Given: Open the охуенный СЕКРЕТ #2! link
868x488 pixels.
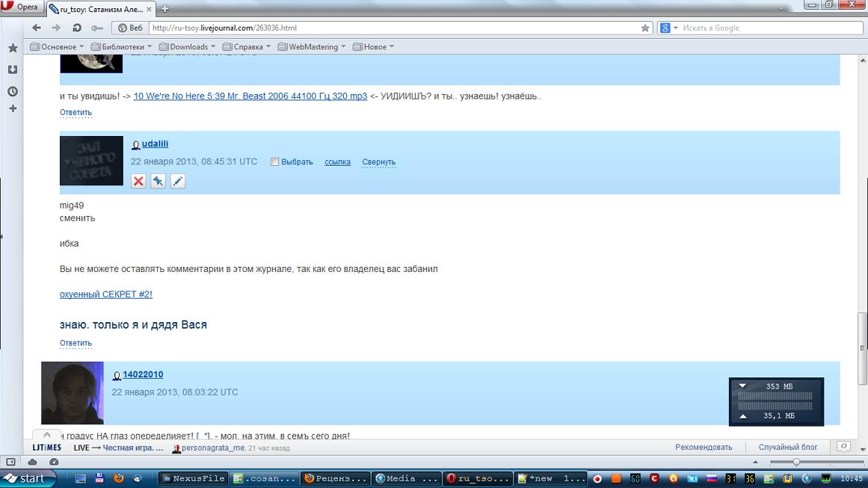Looking at the screenshot, I should [106, 294].
